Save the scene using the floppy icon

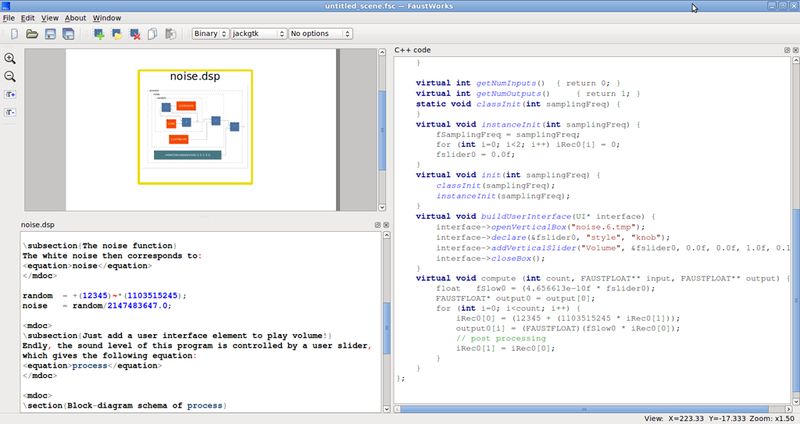click(x=50, y=34)
